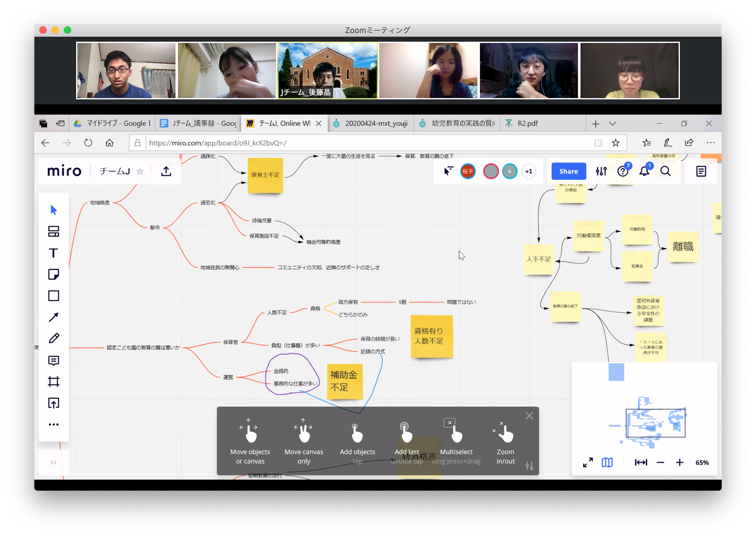Fit board to screen width
This screenshot has width=756, height=536.
click(x=641, y=463)
